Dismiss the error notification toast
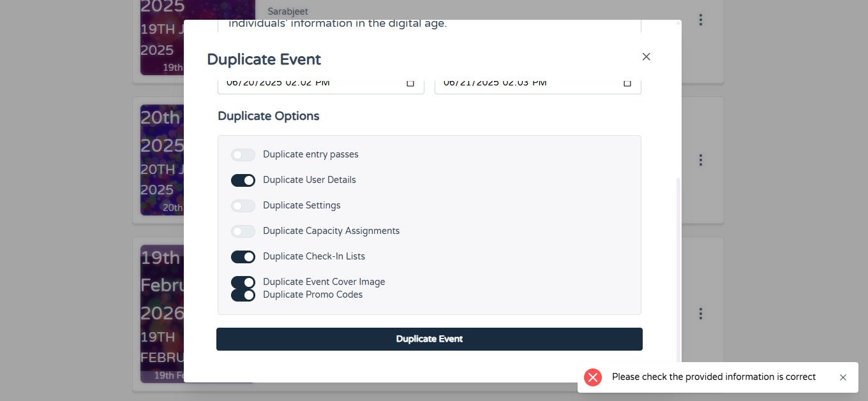868x401 pixels. (843, 377)
